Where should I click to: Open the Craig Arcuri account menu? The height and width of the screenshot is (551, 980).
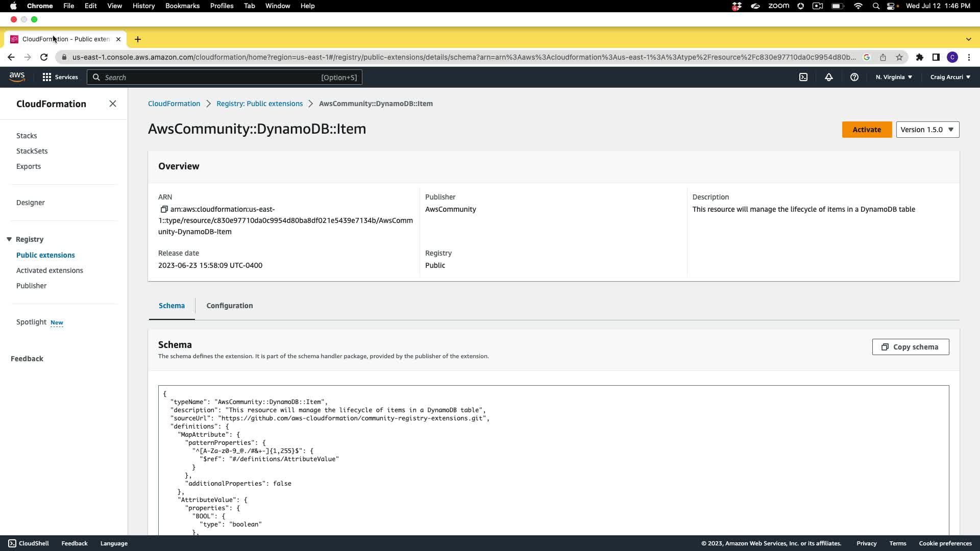pyautogui.click(x=950, y=77)
